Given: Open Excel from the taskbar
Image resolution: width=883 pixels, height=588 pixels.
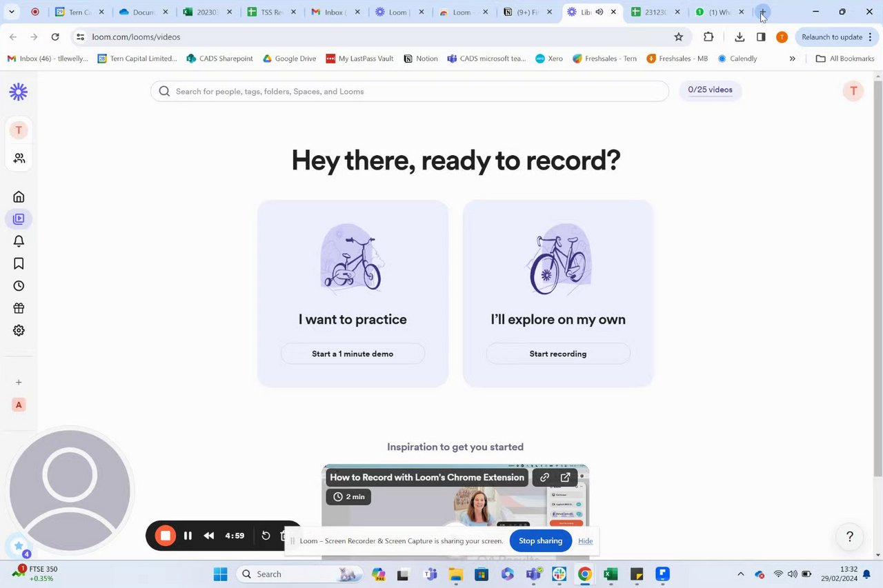Looking at the screenshot, I should (x=610, y=574).
